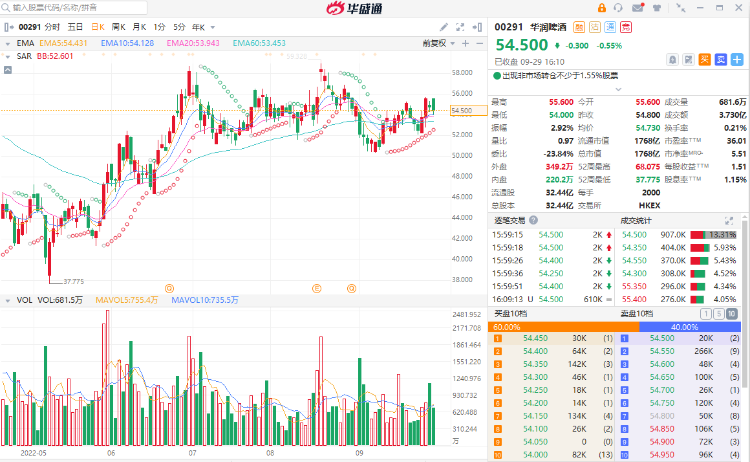This screenshot has height=462, width=750.
Task: Expand the EMA indicator dropdown arrow
Action: tap(8, 44)
